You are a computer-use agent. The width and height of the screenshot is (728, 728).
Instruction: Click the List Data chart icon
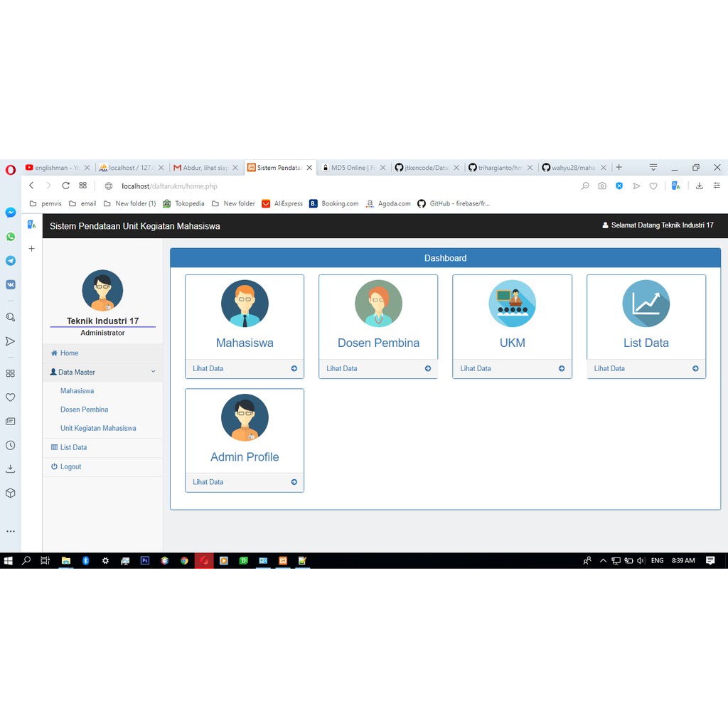(x=646, y=304)
